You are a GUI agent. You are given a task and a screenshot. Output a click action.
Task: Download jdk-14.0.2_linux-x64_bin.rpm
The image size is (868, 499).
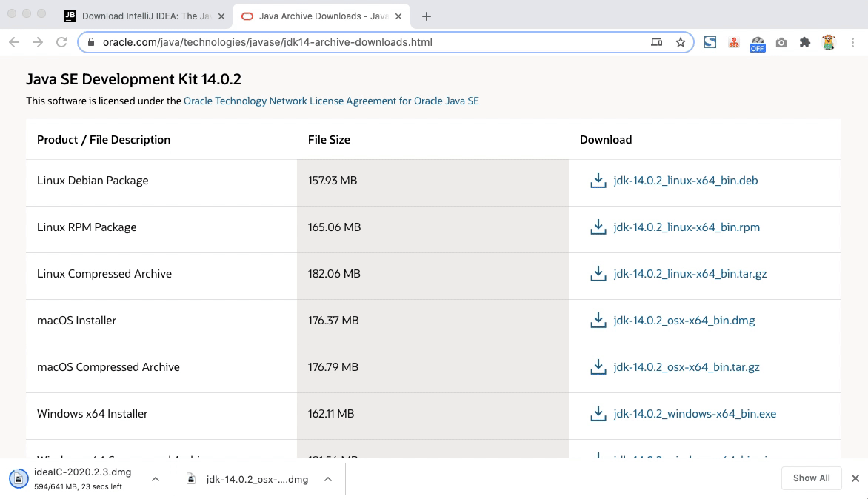coord(687,227)
